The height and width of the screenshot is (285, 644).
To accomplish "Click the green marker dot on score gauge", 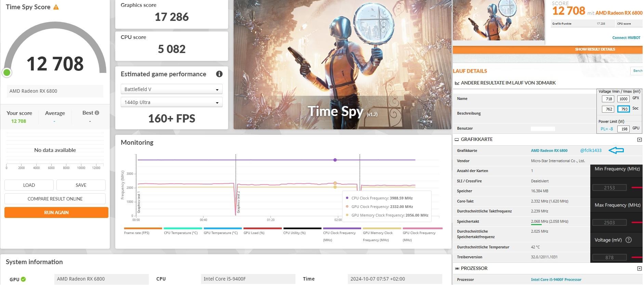I will point(7,73).
